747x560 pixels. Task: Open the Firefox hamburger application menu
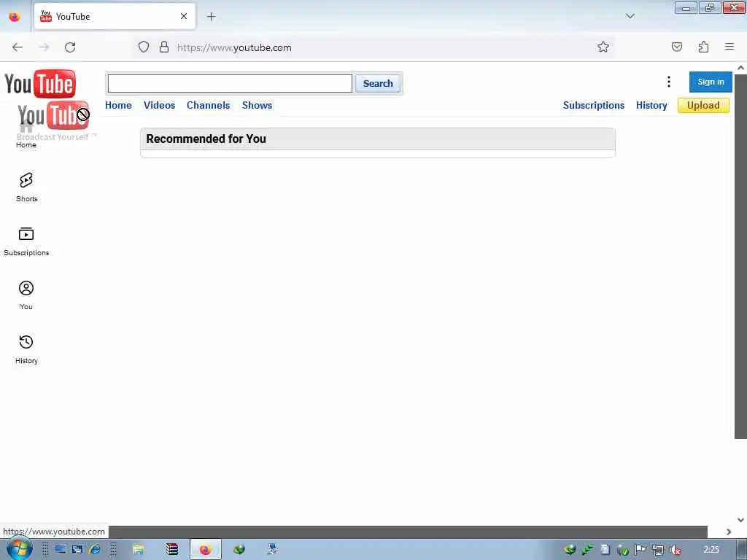pyautogui.click(x=729, y=47)
